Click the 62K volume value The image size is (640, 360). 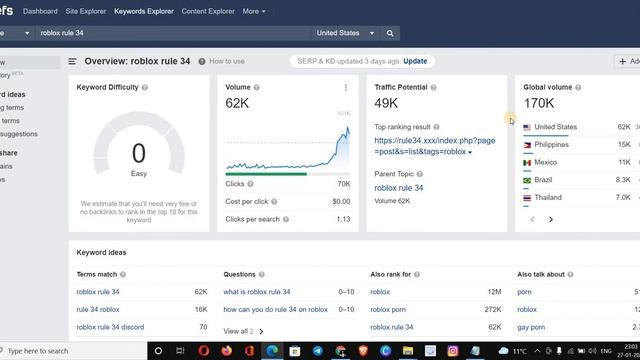tap(237, 103)
